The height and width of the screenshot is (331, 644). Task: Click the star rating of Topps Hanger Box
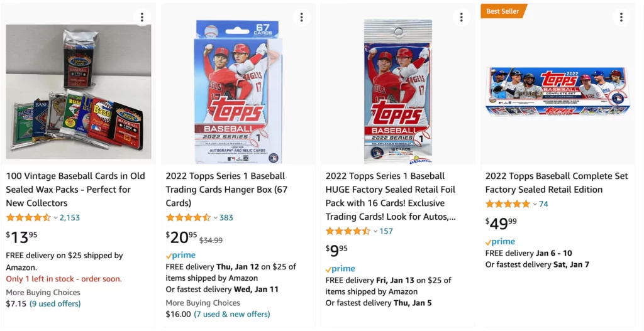coord(188,217)
